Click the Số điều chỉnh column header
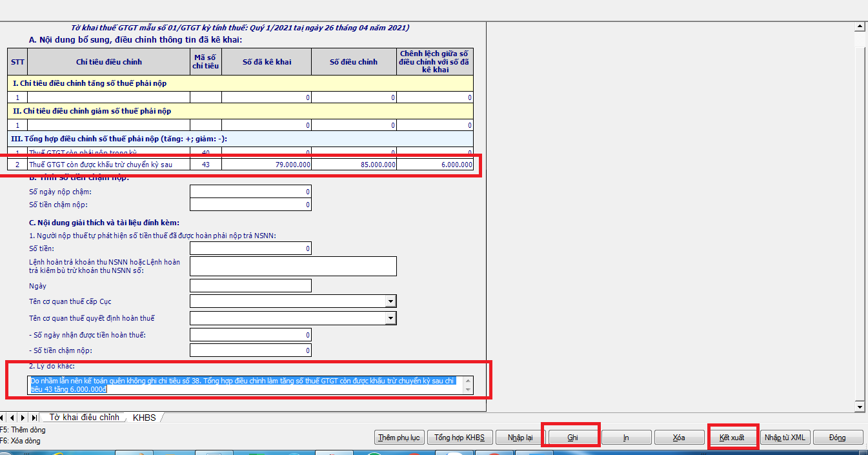868x455 pixels. (354, 62)
